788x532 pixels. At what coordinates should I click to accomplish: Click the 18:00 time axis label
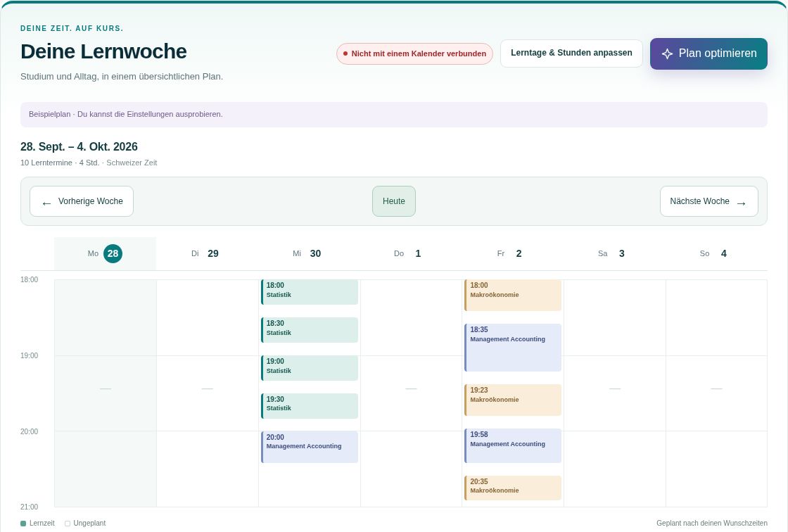click(x=29, y=279)
